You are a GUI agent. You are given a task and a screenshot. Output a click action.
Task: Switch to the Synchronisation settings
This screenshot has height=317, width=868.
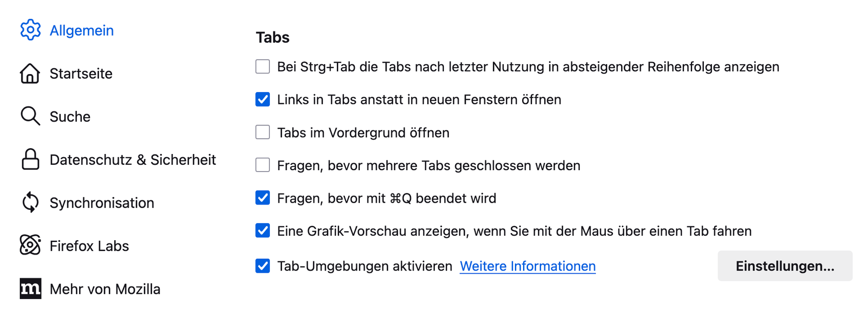point(102,203)
